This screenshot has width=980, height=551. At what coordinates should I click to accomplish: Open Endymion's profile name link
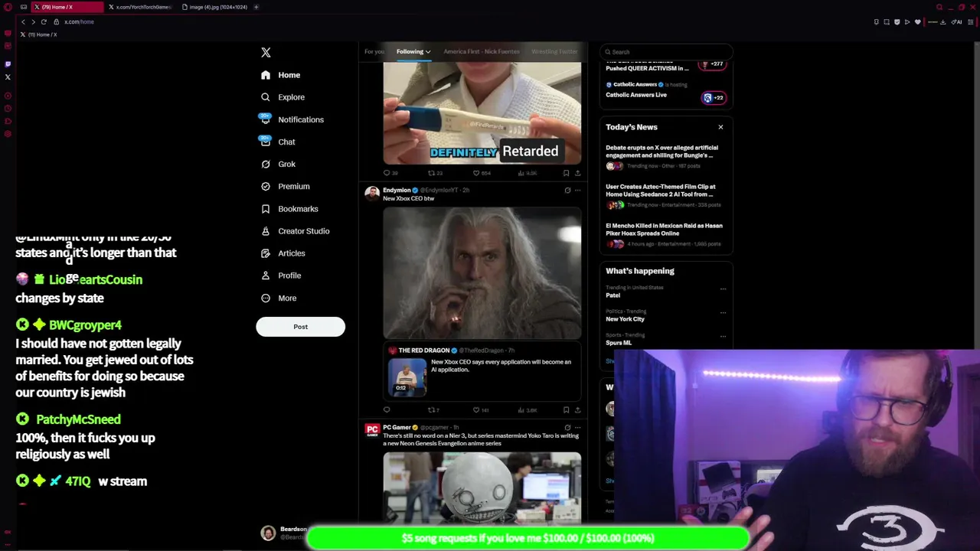tap(397, 190)
